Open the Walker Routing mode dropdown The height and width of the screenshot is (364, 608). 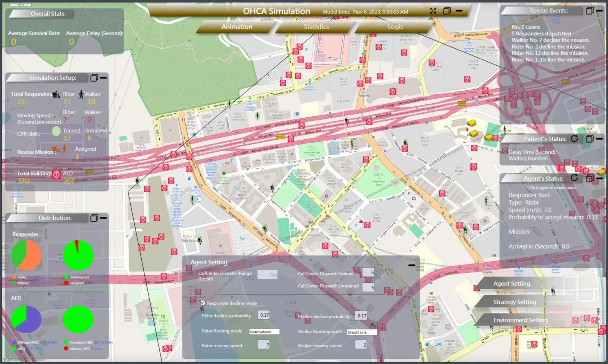(x=362, y=332)
